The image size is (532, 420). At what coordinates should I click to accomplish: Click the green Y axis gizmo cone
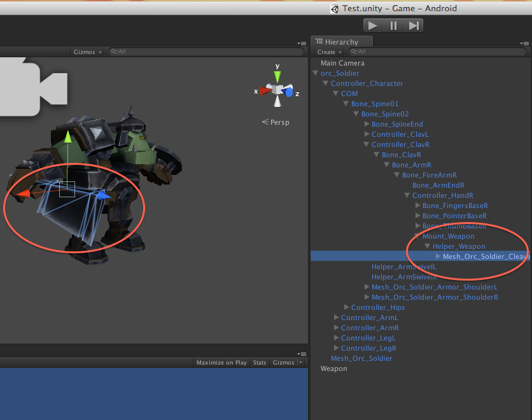pyautogui.click(x=277, y=76)
